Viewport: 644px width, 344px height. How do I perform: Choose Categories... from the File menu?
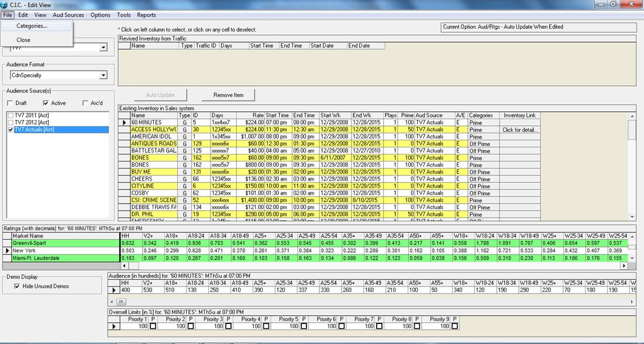point(32,26)
